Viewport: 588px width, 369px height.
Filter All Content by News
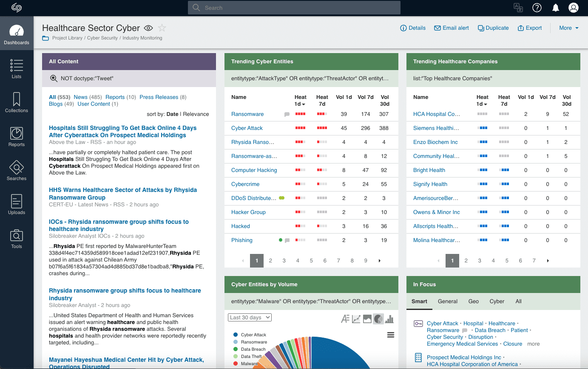coord(80,97)
